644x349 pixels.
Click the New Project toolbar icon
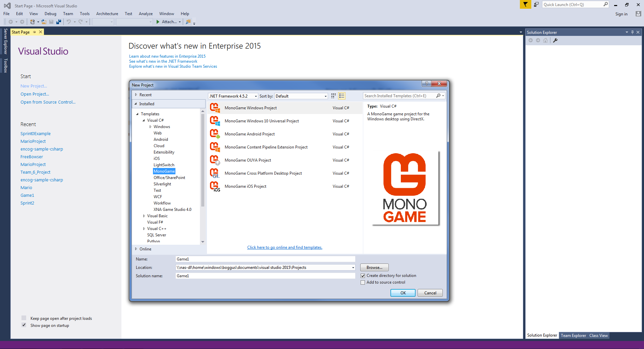point(32,22)
